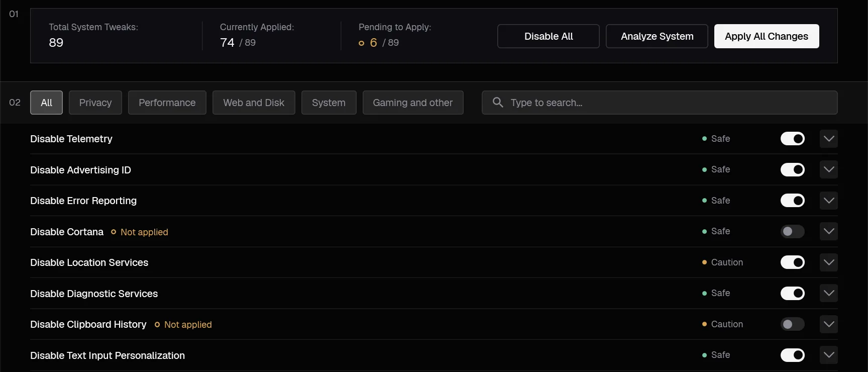This screenshot has width=868, height=372.
Task: Toggle Disable Text Input Personalization switch
Action: pyautogui.click(x=793, y=355)
